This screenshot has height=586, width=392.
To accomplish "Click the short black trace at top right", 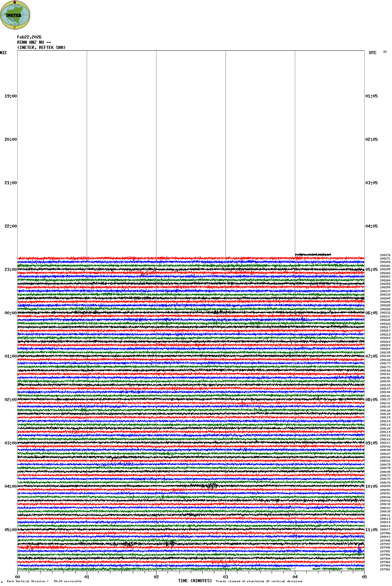I will (313, 255).
